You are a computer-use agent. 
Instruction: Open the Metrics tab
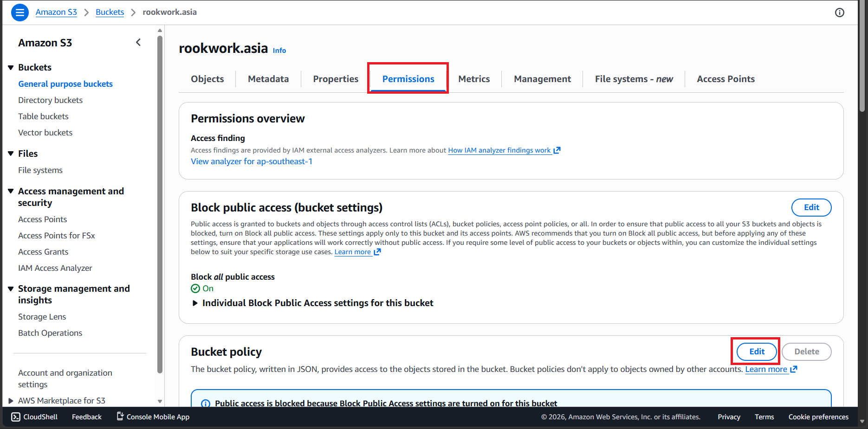tap(474, 79)
